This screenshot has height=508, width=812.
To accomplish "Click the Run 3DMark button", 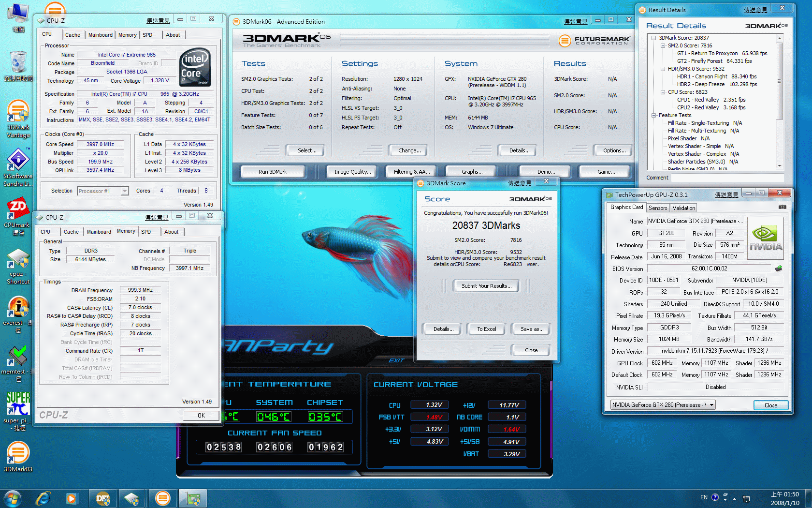I will [x=273, y=172].
